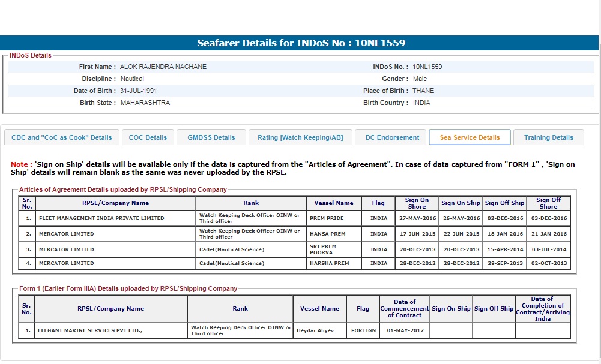Open the GMDSS Details tab
The height and width of the screenshot is (364, 601).
[211, 137]
